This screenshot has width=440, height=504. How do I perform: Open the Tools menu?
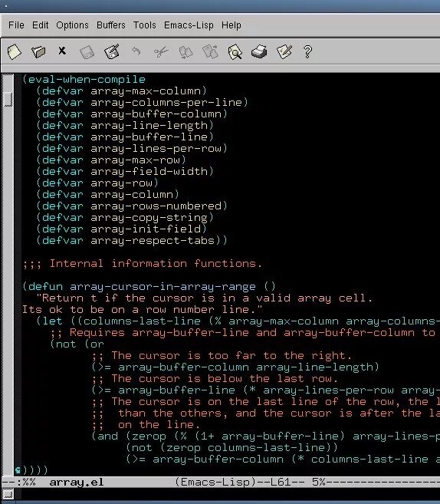tap(145, 25)
